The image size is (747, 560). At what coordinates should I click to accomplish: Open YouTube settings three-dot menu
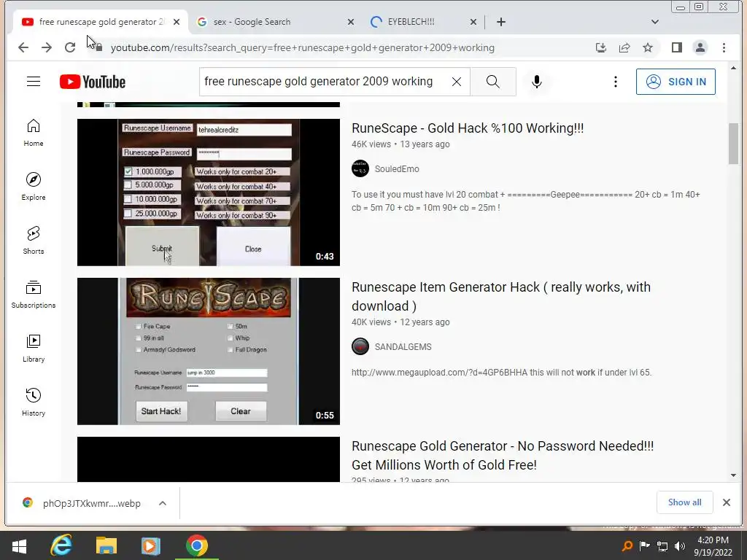coord(616,82)
